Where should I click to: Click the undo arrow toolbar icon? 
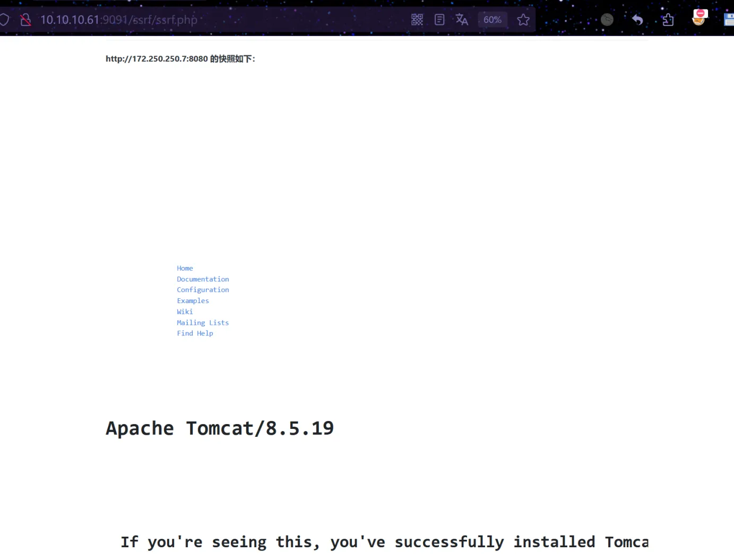pos(637,20)
